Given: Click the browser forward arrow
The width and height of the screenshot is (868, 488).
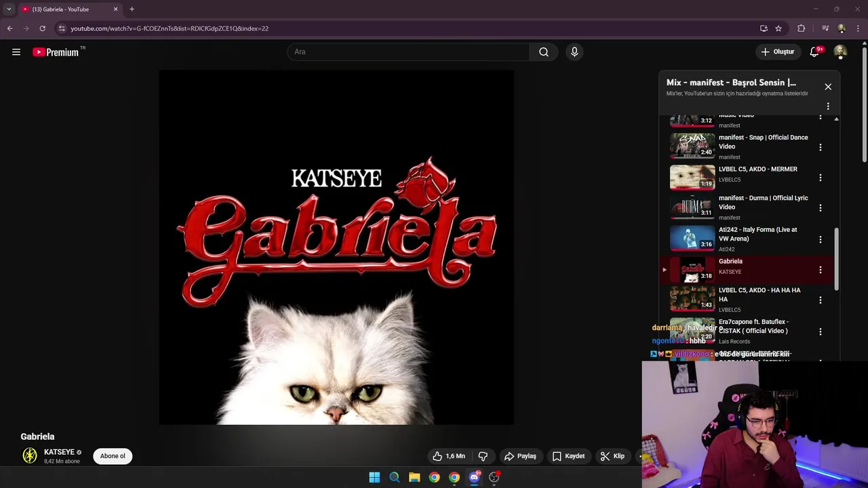Looking at the screenshot, I should pos(26,28).
